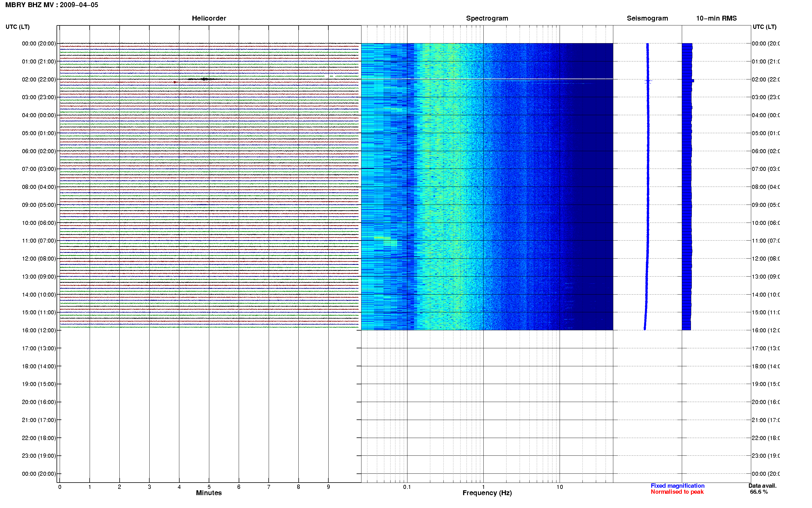Click the "Seismogram" panel heading
The width and height of the screenshot is (812, 508).
coord(647,18)
